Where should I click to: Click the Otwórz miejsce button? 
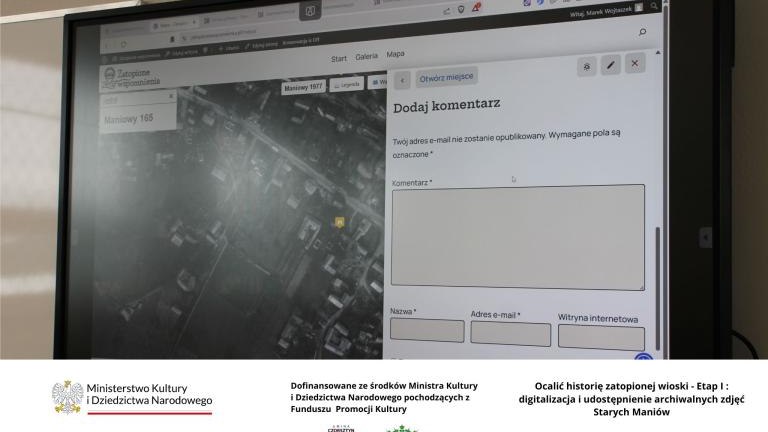(446, 77)
